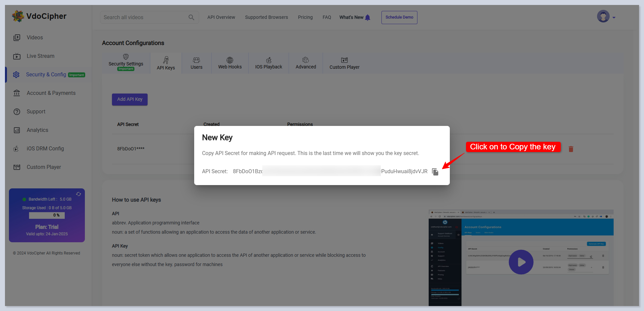This screenshot has height=311, width=644.
Task: Open iOS DRM Config in sidebar
Action: click(45, 149)
